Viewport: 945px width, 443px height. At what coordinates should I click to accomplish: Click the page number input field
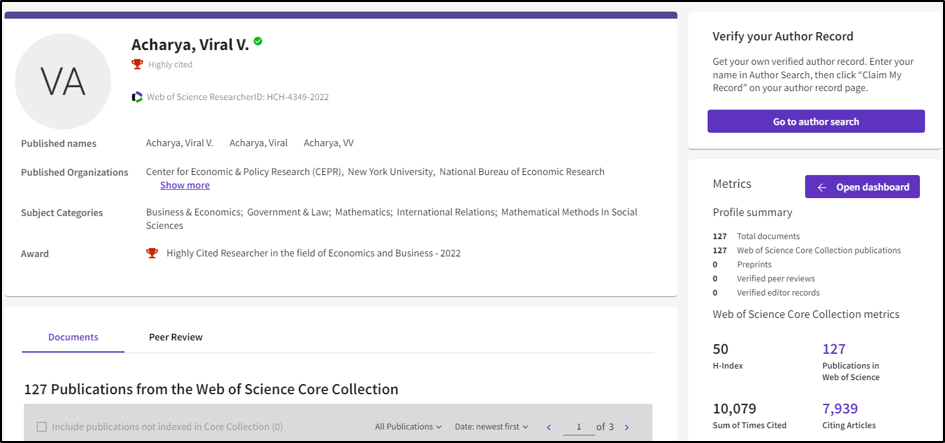pos(579,427)
